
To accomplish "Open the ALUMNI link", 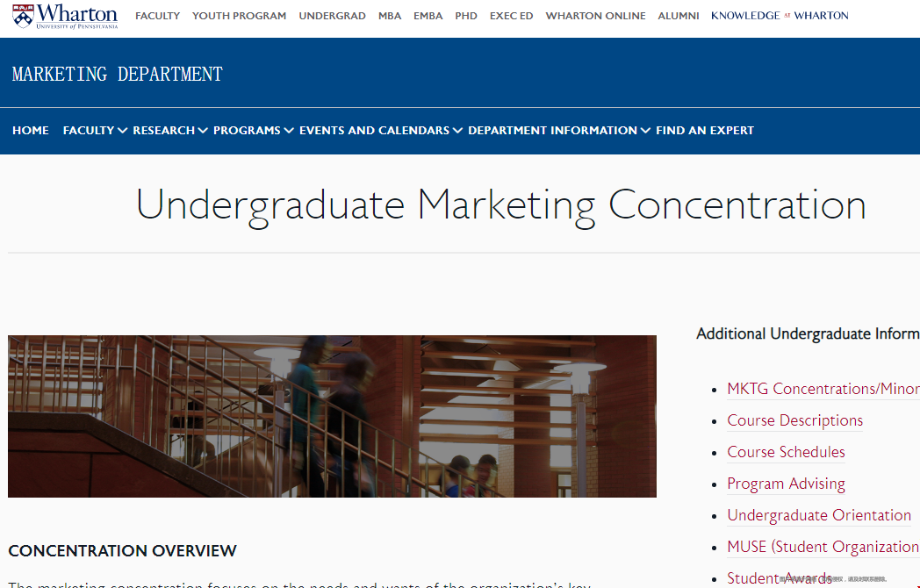I will pos(679,16).
